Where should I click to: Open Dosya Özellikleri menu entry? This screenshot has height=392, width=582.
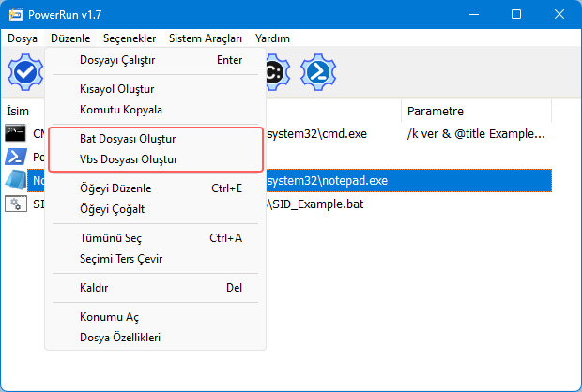[155, 338]
